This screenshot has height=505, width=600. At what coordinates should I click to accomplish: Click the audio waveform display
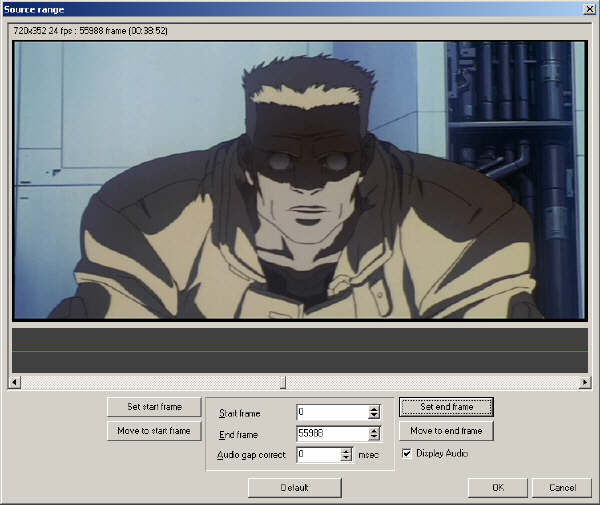(300, 350)
